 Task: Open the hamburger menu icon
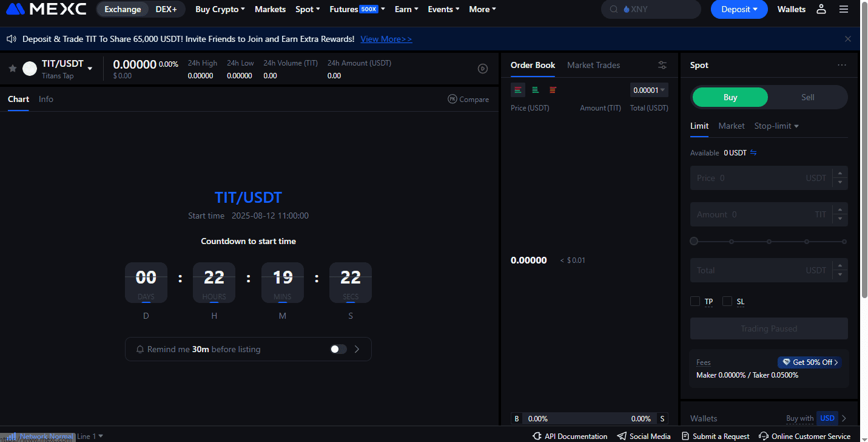click(x=844, y=9)
